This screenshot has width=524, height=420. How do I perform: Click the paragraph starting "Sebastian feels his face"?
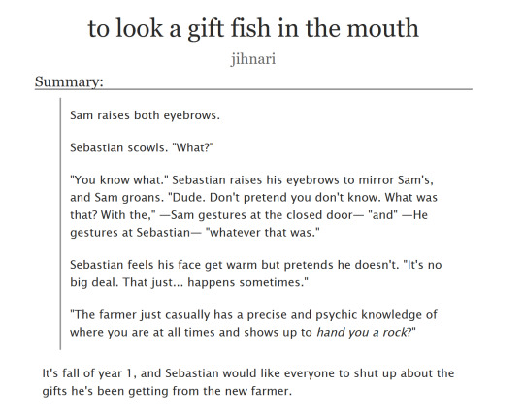pyautogui.click(x=255, y=274)
